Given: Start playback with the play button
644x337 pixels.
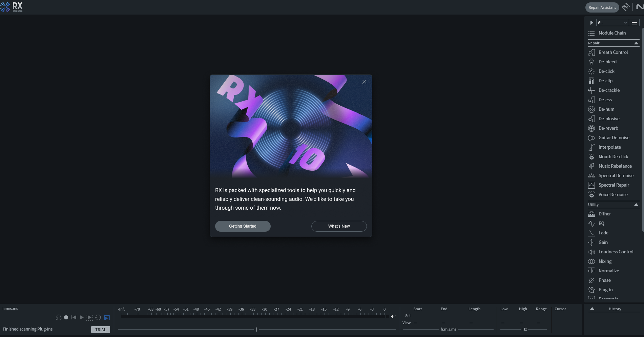Looking at the screenshot, I should point(82,317).
